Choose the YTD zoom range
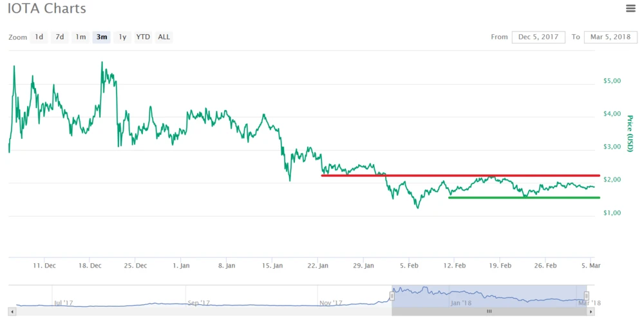Screen dimensions: 644x321 143,37
